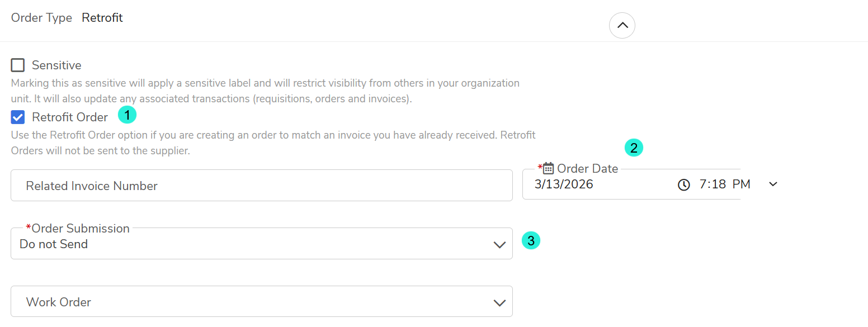Toggle the PM period in order time

click(741, 184)
